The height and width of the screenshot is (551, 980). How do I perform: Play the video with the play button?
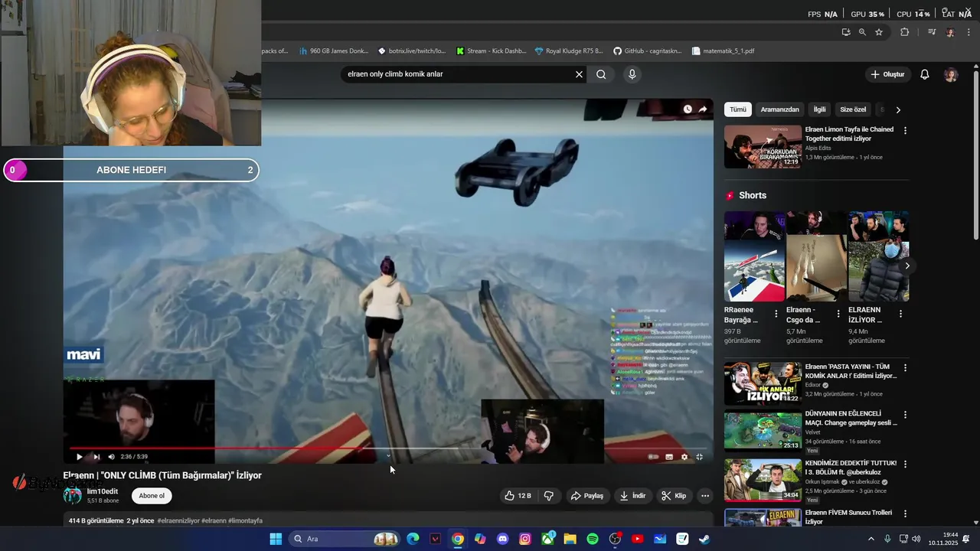(x=79, y=457)
